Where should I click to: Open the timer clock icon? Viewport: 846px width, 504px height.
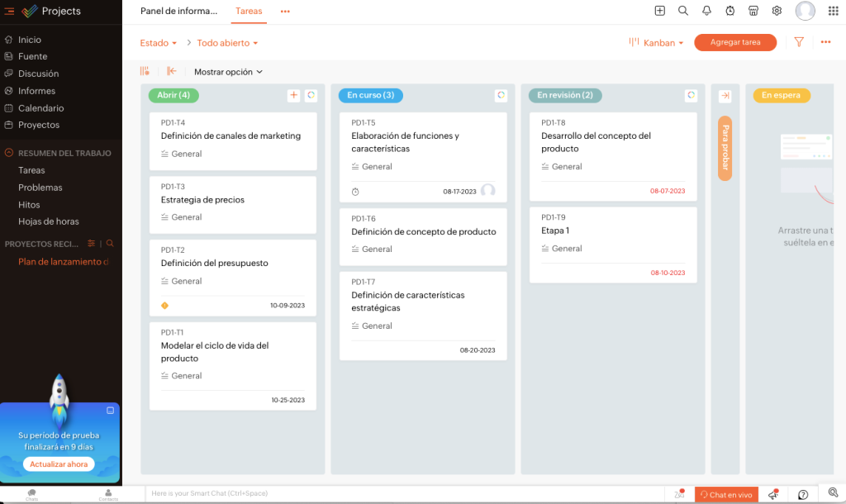coord(730,11)
